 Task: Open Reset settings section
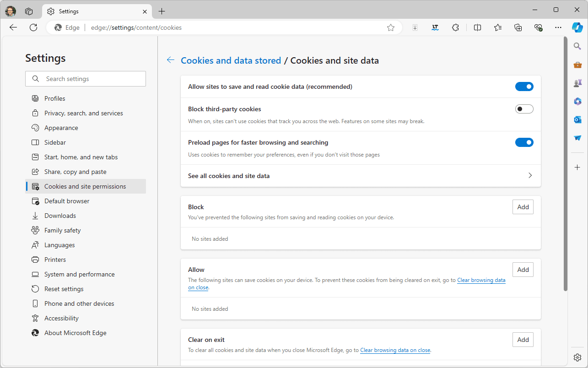pyautogui.click(x=86, y=289)
